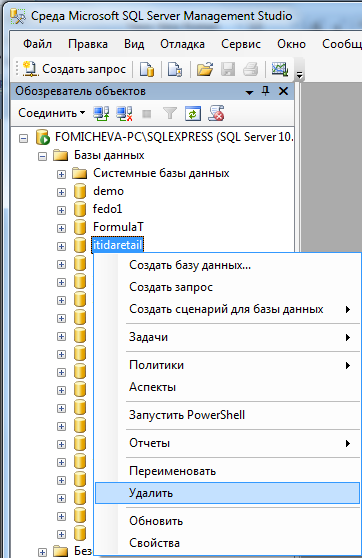Choose Создать базу данных... from context menu

point(227,265)
